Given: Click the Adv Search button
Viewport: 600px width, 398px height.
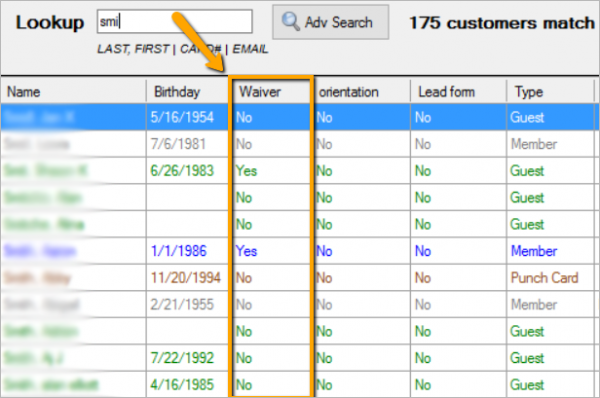Looking at the screenshot, I should pyautogui.click(x=331, y=22).
